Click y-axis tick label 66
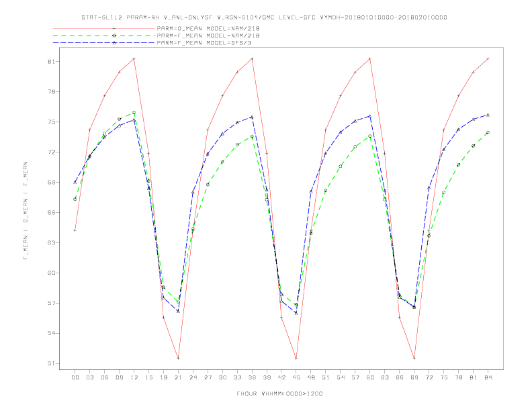Screen dimensions: 532x411 pos(52,213)
